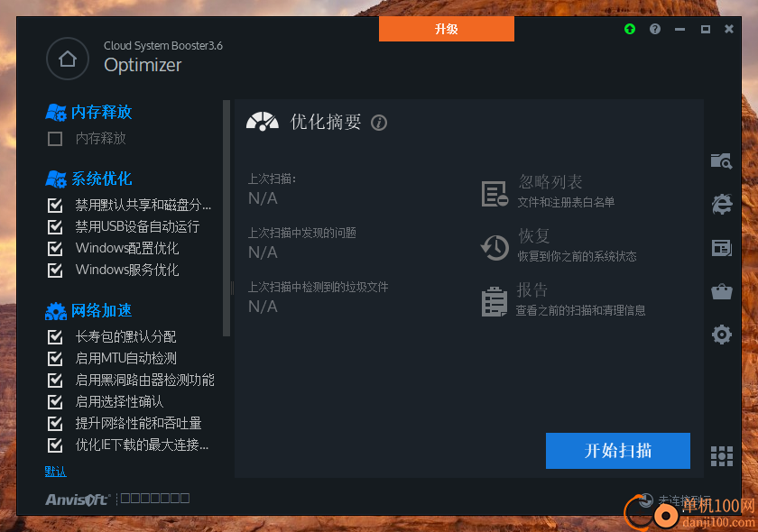758x532 pixels.
Task: Click the speedometer icon beside 优化摘要
Action: pos(263,122)
